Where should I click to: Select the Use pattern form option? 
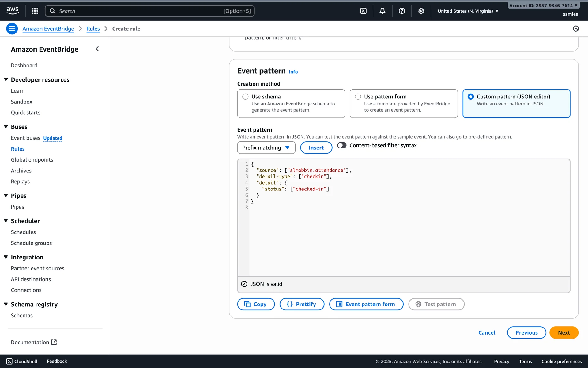[x=358, y=97]
